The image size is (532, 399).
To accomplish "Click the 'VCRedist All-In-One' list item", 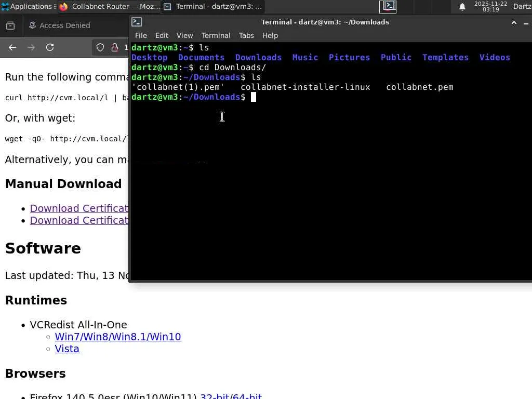I will (78, 325).
